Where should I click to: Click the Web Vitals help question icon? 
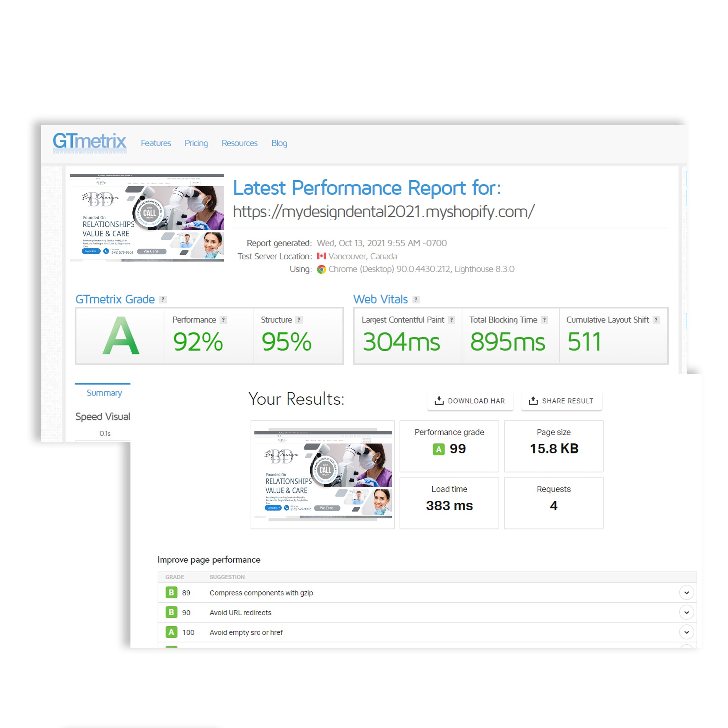click(416, 300)
